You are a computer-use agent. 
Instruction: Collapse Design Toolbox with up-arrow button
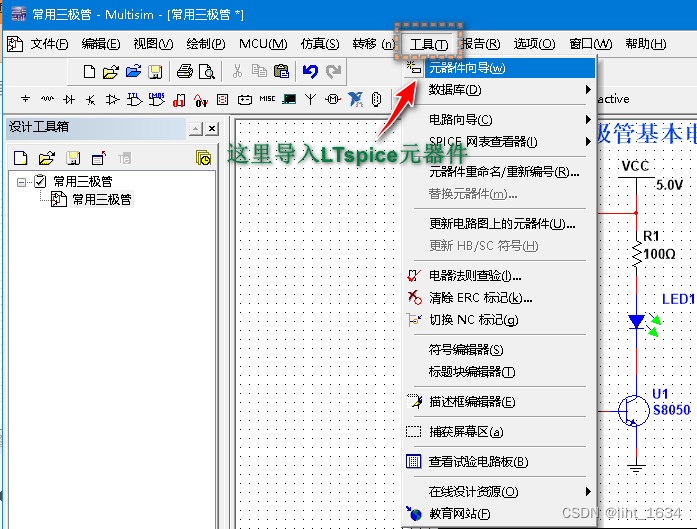click(x=196, y=129)
